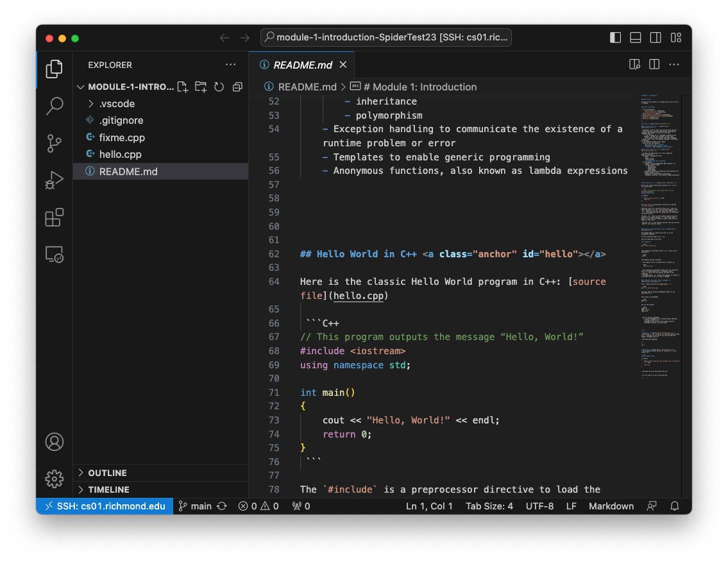Screen dimensions: 728x562
Task: Toggle the bottom panel
Action: pyautogui.click(x=635, y=38)
